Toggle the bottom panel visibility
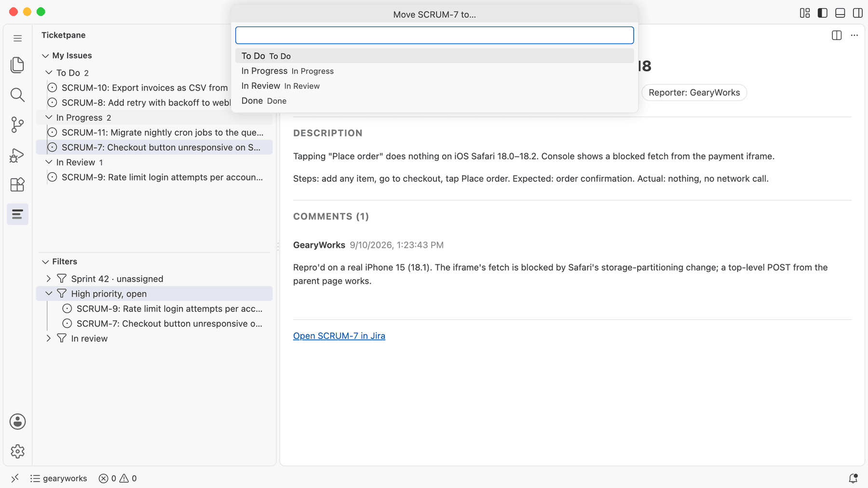The image size is (868, 488). click(840, 13)
